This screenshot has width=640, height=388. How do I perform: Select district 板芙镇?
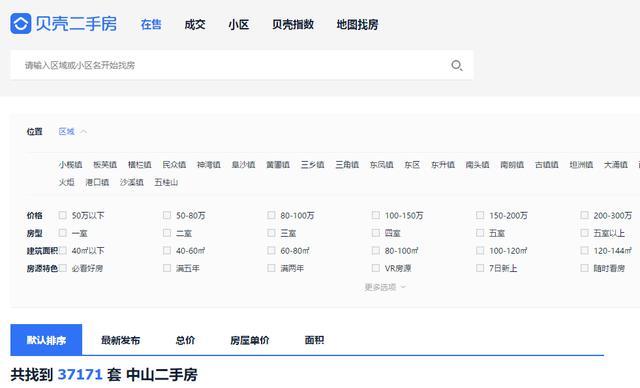[105, 165]
